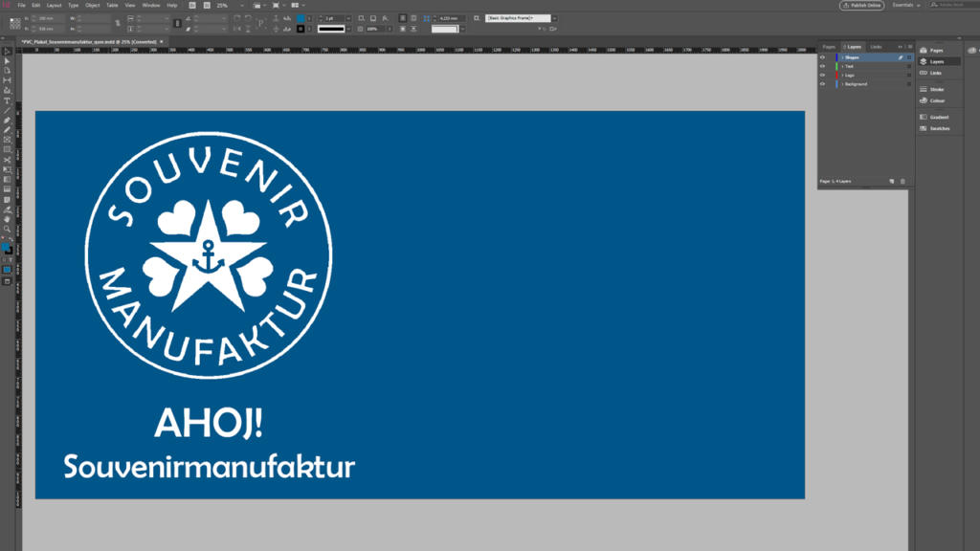The height and width of the screenshot is (551, 980).
Task: Click the Delete layer trash icon
Action: click(x=902, y=181)
